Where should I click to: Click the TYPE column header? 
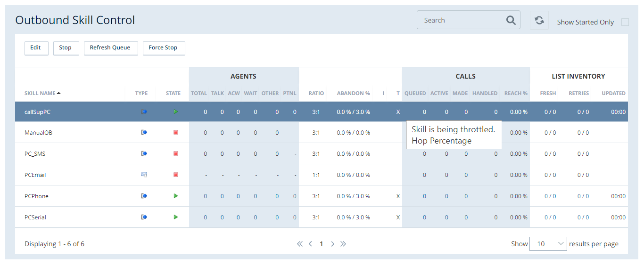(x=141, y=93)
